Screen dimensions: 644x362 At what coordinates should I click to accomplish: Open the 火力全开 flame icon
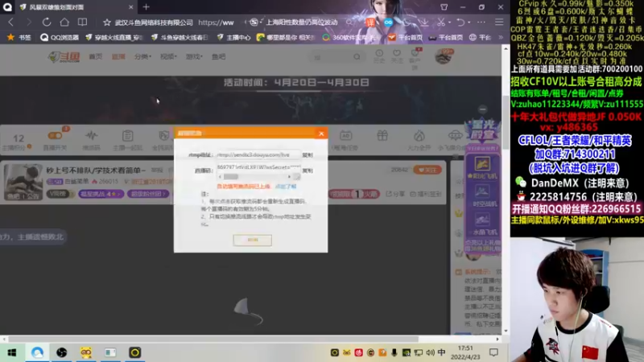pyautogui.click(x=419, y=139)
